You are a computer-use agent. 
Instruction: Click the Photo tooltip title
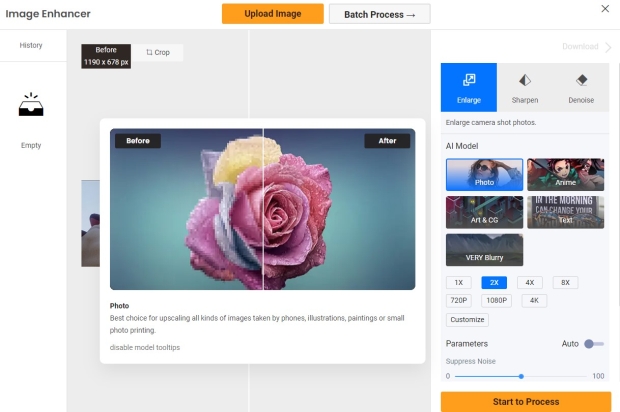coord(119,306)
